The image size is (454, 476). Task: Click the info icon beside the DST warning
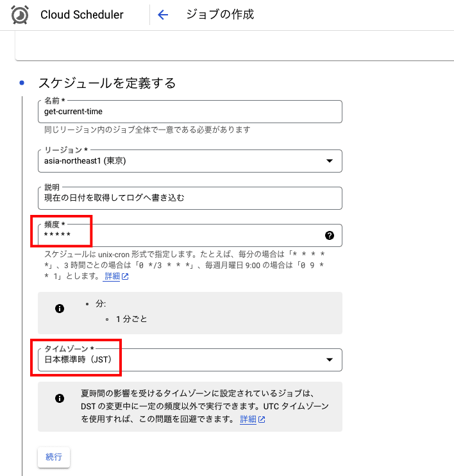[60, 398]
